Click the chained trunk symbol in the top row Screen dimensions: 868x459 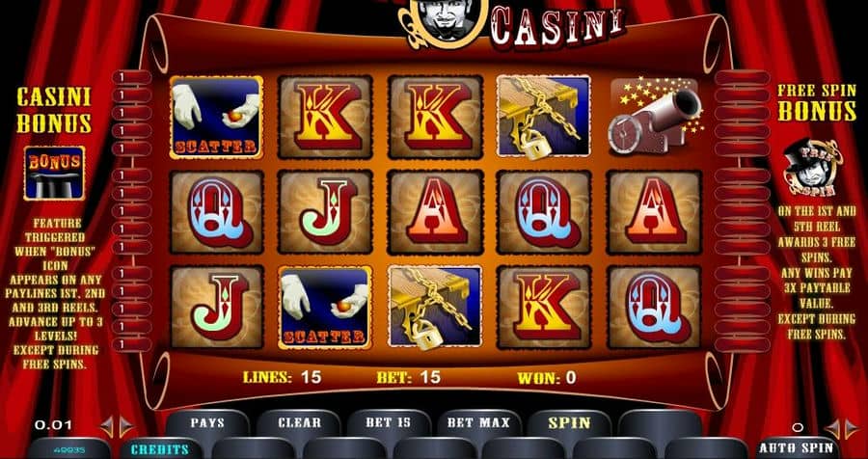pyautogui.click(x=544, y=117)
